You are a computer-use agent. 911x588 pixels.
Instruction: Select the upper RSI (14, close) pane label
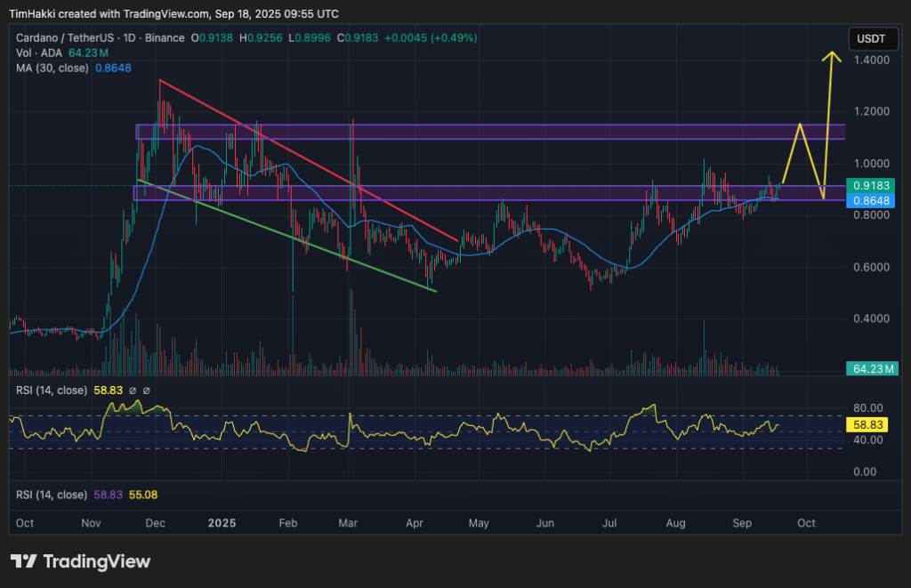[x=53, y=391]
